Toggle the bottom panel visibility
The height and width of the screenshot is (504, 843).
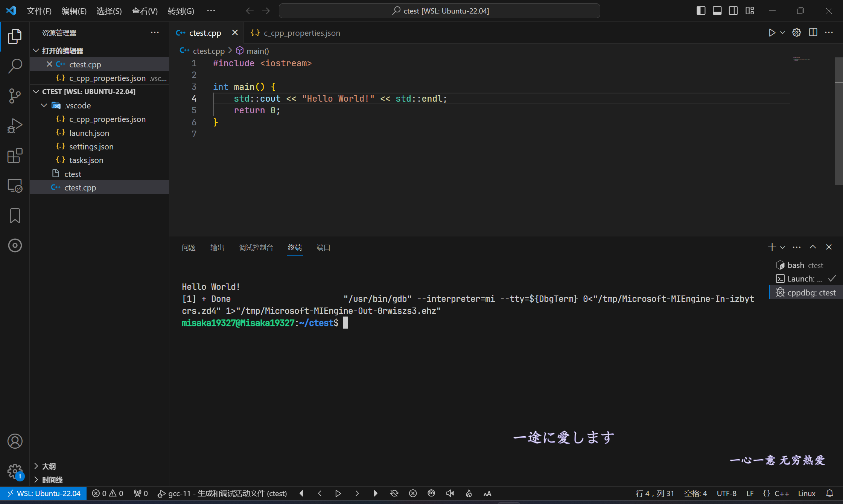point(717,11)
